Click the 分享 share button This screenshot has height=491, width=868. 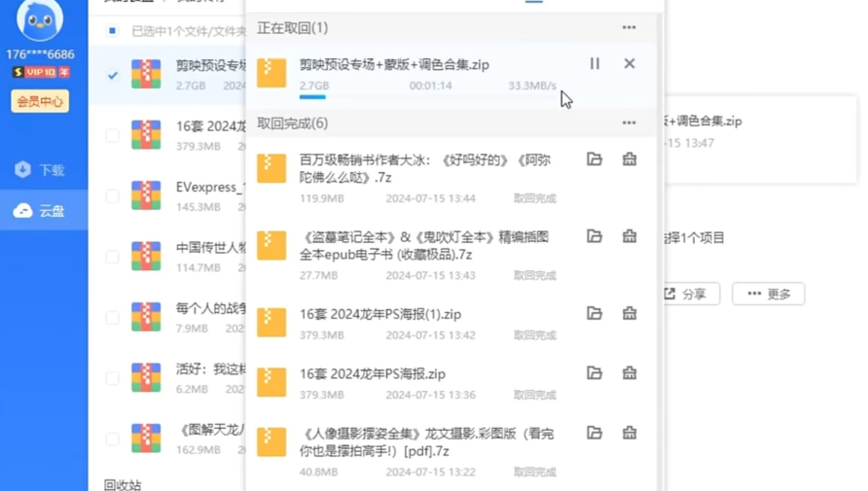coord(691,294)
